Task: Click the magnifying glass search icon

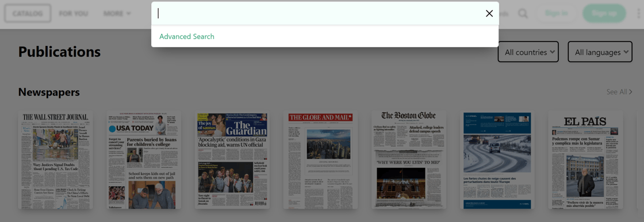Action: 523,14
